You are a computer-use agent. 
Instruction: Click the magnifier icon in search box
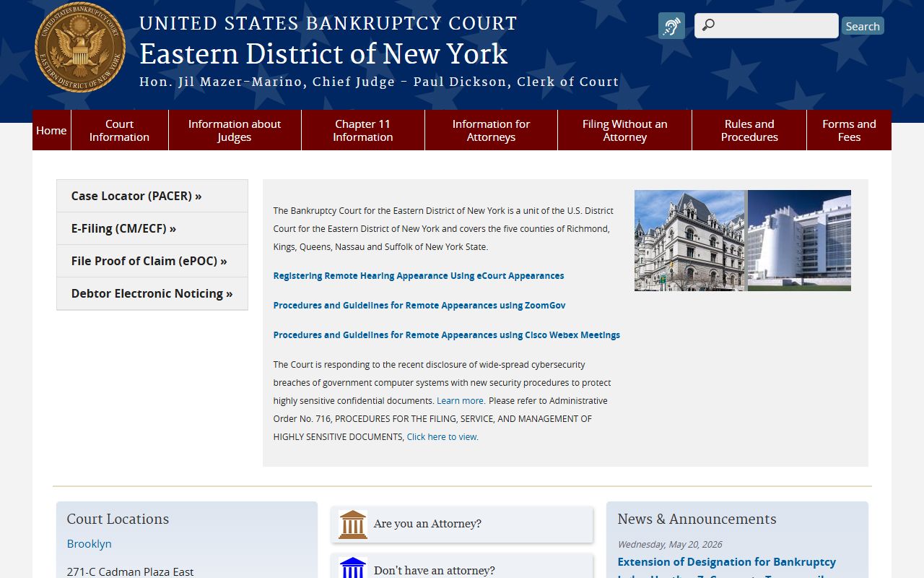click(x=708, y=25)
